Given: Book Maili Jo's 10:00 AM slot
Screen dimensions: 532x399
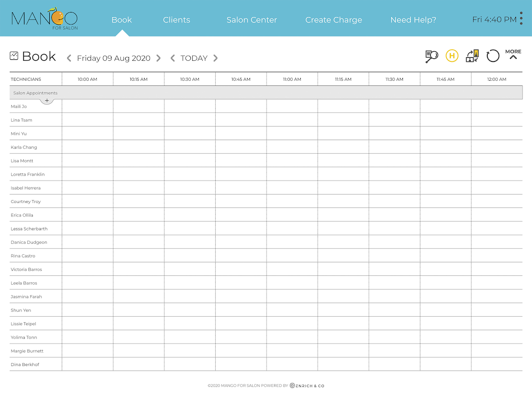Looking at the screenshot, I should [x=88, y=106].
